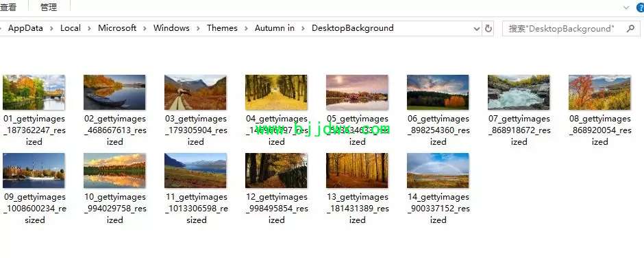The width and height of the screenshot is (644, 258).
Task: Select the 07_gettyimages river rapids image
Action: [519, 92]
